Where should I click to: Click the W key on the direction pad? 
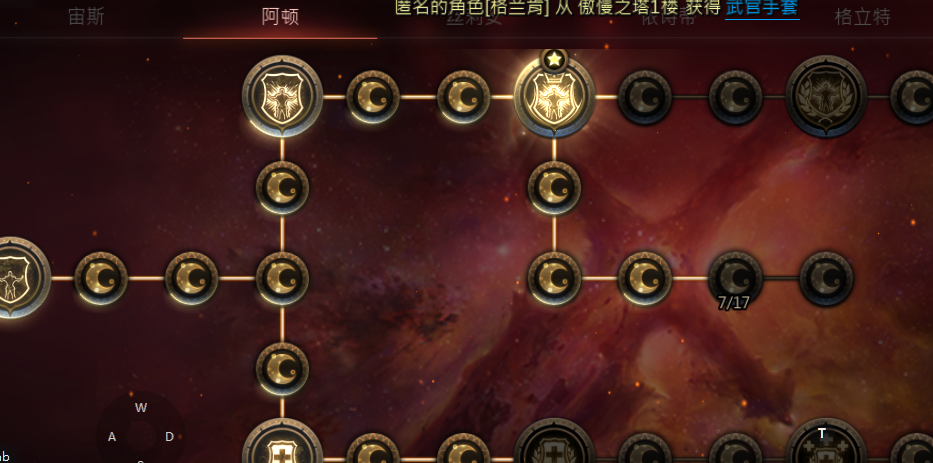tap(141, 408)
